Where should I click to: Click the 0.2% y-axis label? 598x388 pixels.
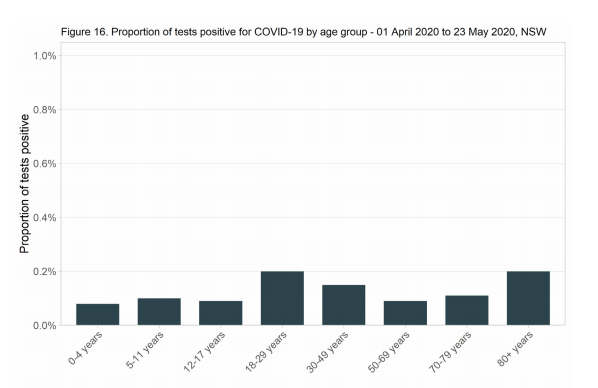point(45,272)
